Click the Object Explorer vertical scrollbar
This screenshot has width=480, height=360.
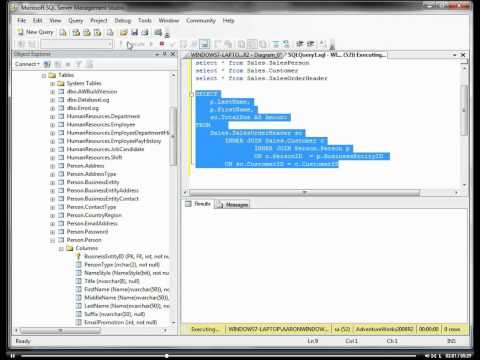pos(173,137)
